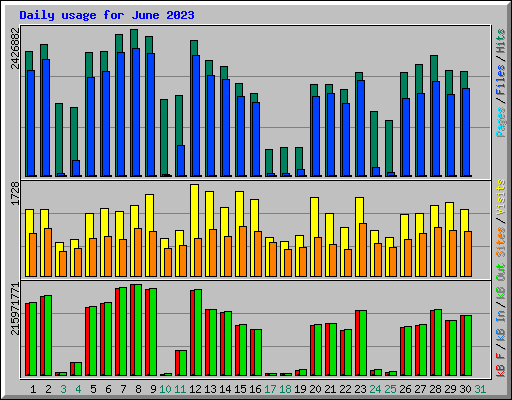Screen dimensions: 512x400
Task: Click the bright green kB bar for day 8
Action: click(x=138, y=330)
